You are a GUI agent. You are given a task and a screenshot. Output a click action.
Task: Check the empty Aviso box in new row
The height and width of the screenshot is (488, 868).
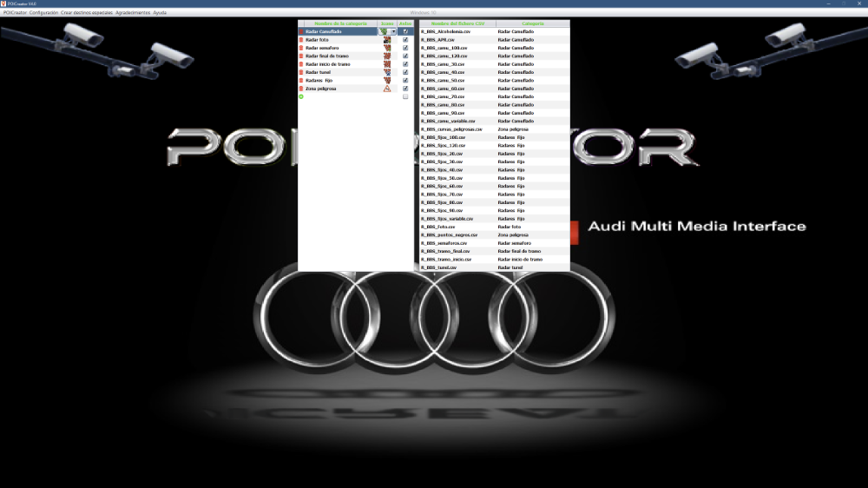405,97
